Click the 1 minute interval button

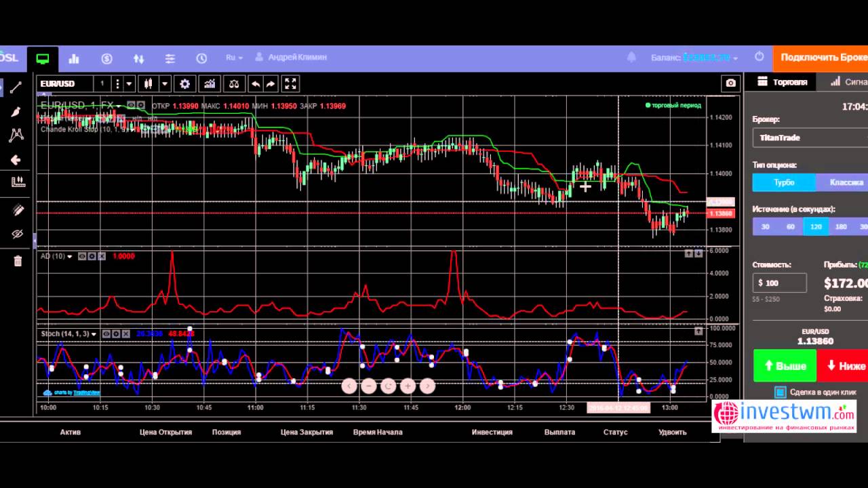pos(102,84)
